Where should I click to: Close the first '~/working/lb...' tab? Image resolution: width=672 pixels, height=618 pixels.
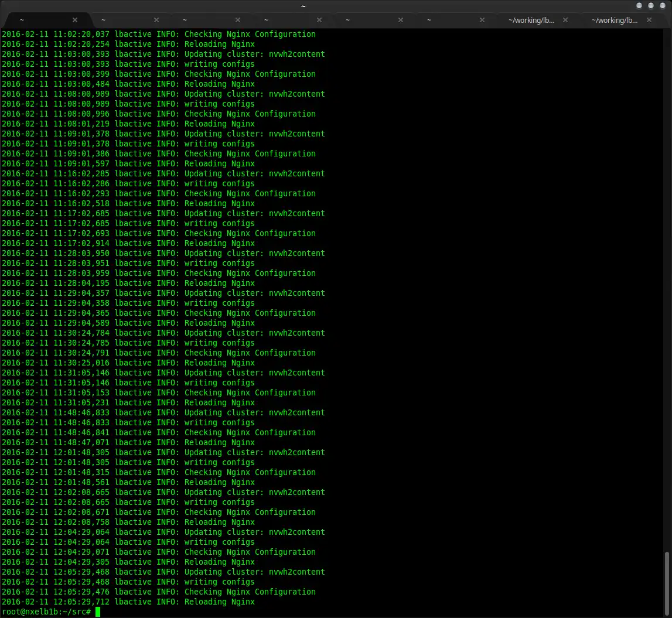pos(565,20)
